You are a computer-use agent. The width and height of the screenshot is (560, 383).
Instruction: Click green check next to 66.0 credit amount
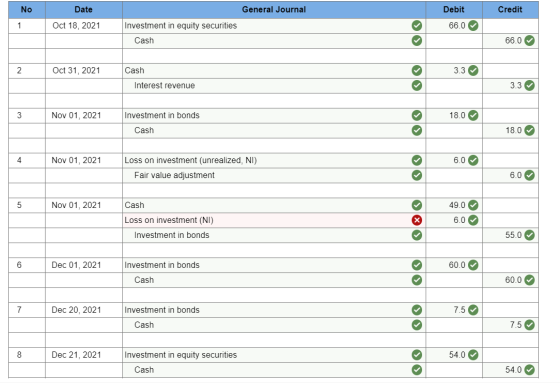(530, 41)
